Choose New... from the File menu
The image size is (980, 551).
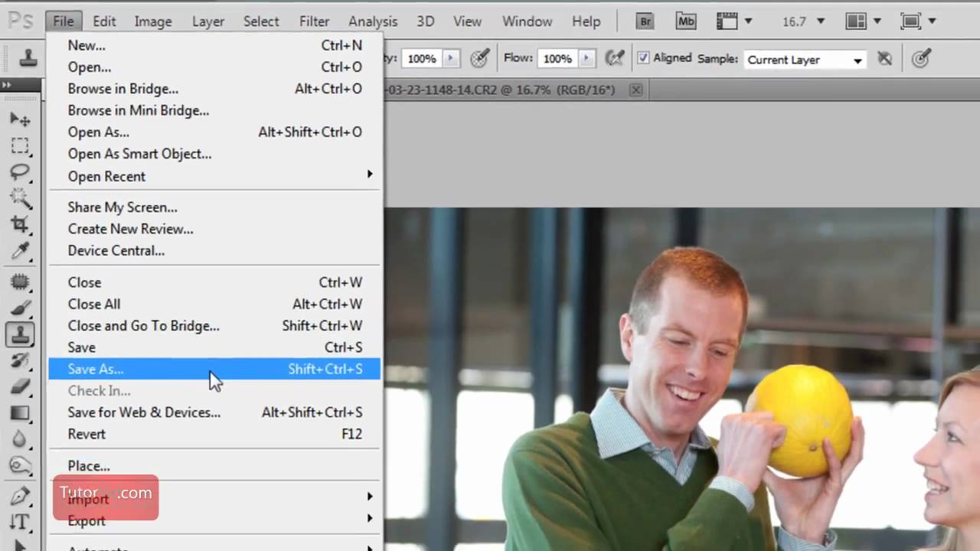click(214, 46)
